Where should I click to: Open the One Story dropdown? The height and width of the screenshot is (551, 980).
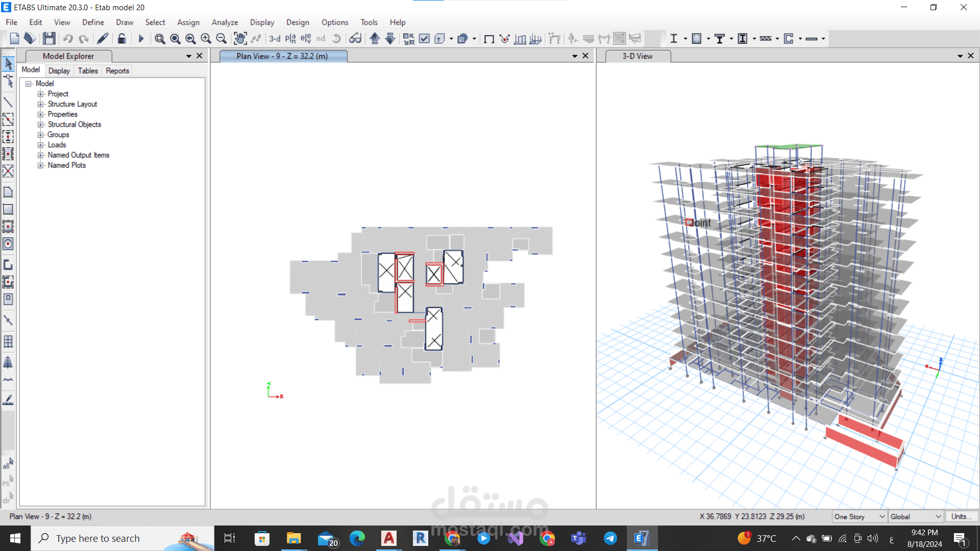tap(860, 517)
